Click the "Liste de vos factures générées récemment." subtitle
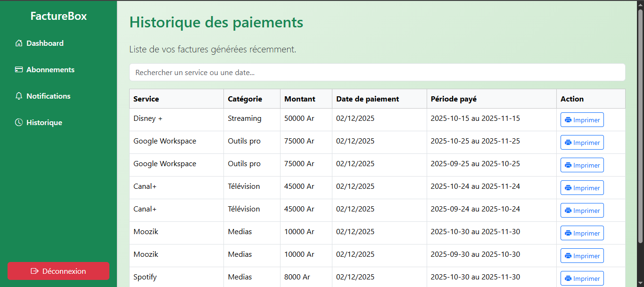 213,49
